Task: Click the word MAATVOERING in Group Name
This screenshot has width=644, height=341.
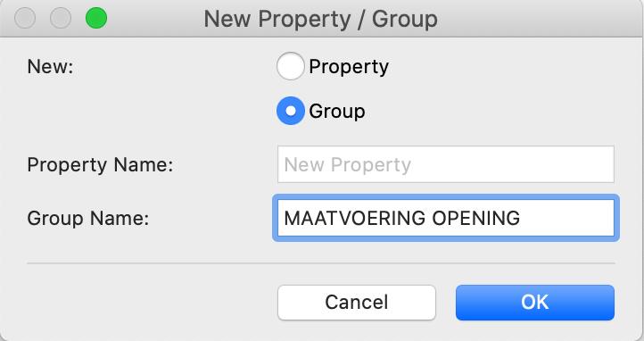Action: point(355,218)
